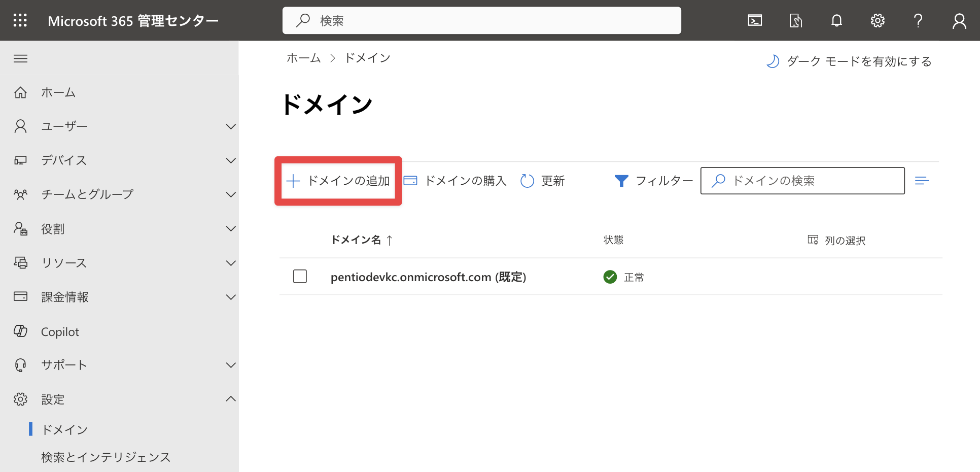Open the account profile icon

point(959,21)
